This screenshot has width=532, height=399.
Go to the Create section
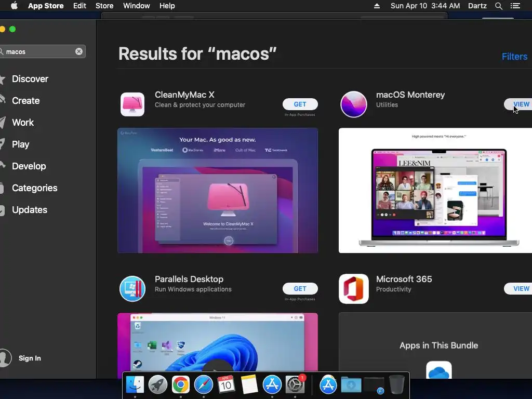pyautogui.click(x=26, y=101)
